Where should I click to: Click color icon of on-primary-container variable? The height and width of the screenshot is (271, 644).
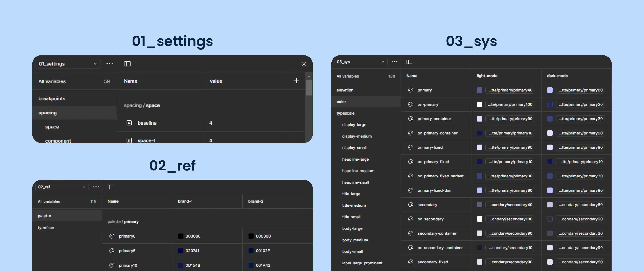coord(411,133)
